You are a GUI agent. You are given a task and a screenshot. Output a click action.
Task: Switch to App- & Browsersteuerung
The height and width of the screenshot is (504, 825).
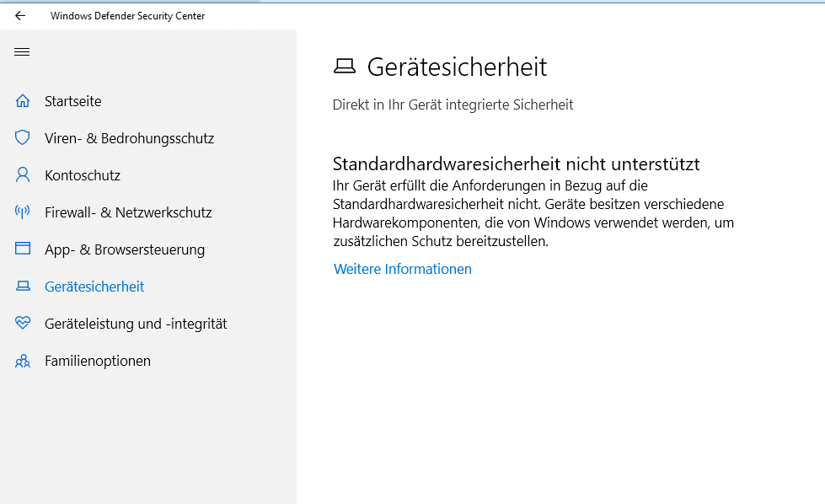pyautogui.click(x=125, y=250)
